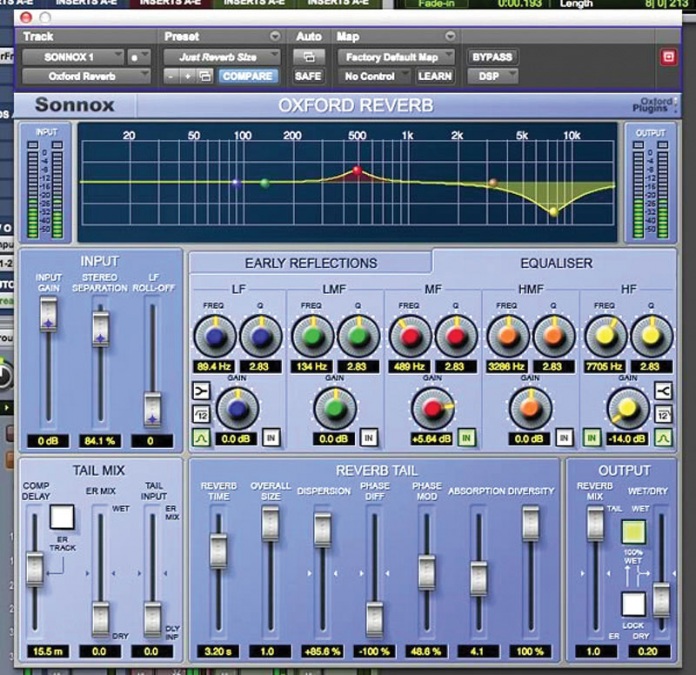Open the No Control dropdown
This screenshot has height=675, width=696.
pyautogui.click(x=374, y=76)
